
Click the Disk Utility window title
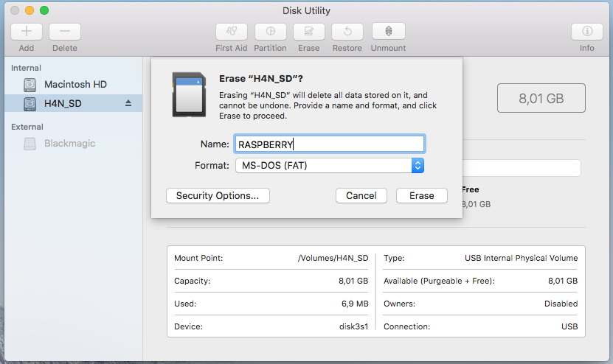pos(307,10)
